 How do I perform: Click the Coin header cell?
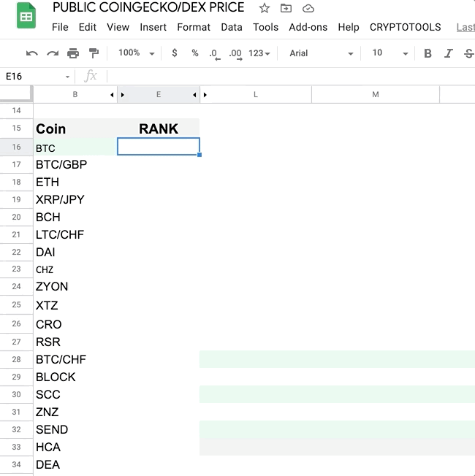pos(75,128)
